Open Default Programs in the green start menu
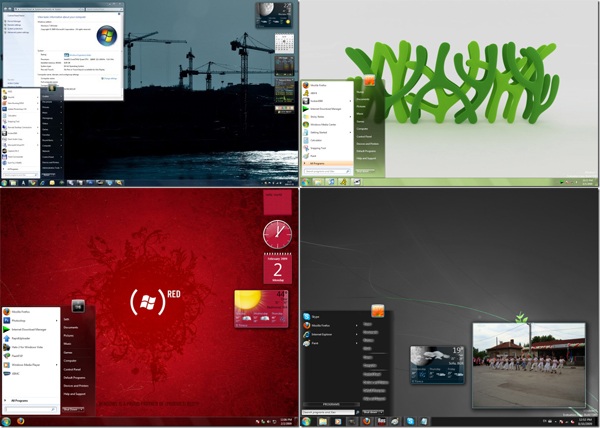 click(x=366, y=151)
